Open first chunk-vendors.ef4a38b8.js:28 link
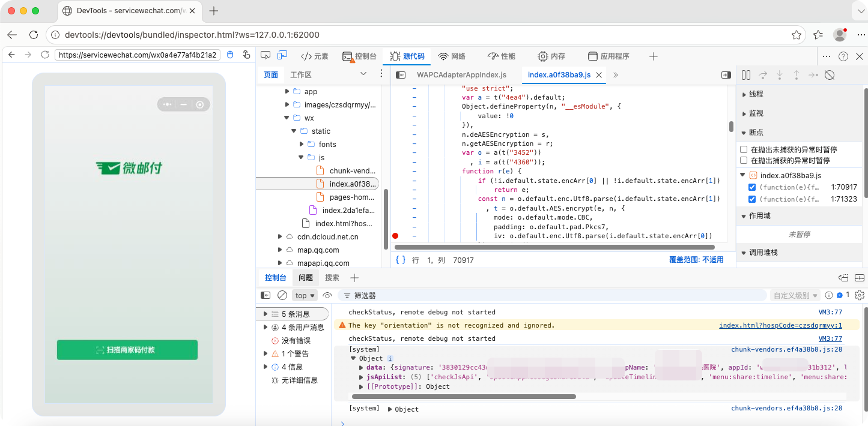This screenshot has height=426, width=868. [x=786, y=349]
